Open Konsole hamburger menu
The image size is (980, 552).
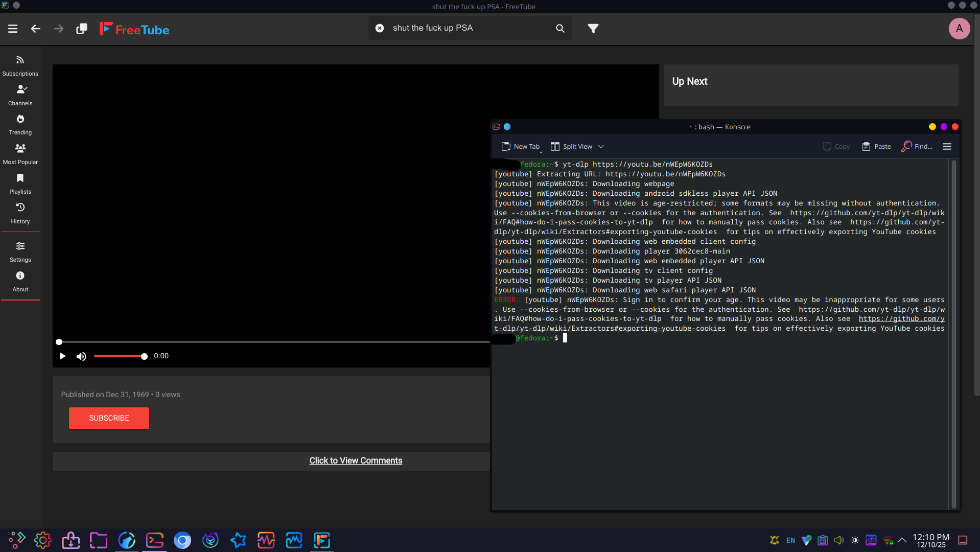click(x=947, y=147)
